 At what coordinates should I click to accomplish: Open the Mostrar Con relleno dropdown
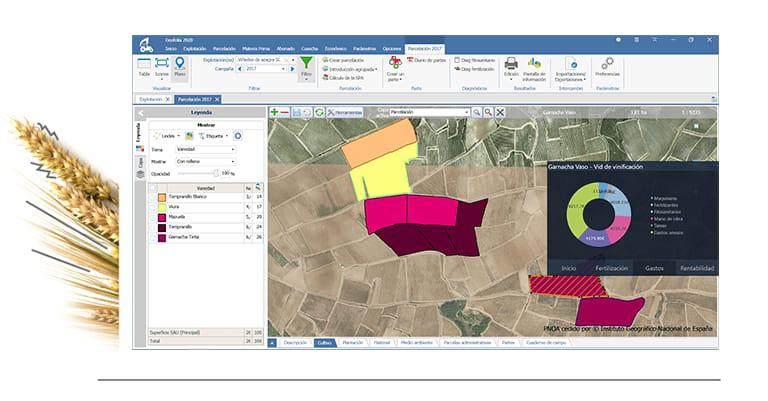point(206,161)
